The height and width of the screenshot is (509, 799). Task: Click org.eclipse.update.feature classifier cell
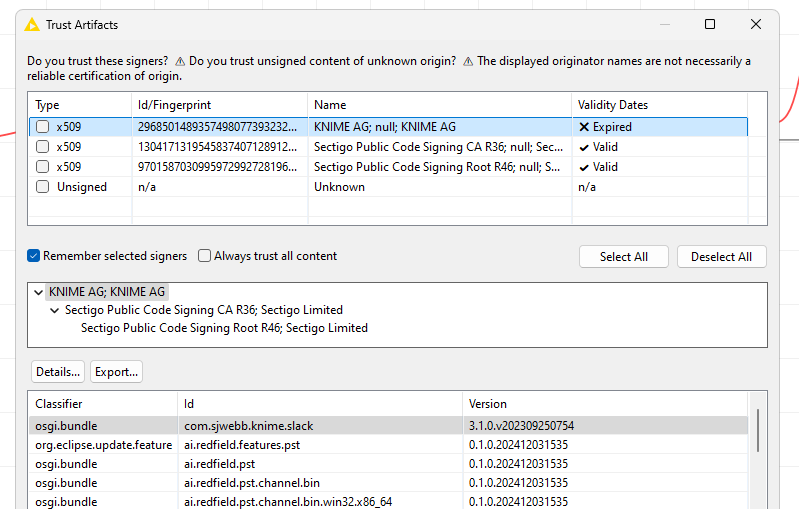(x=103, y=445)
